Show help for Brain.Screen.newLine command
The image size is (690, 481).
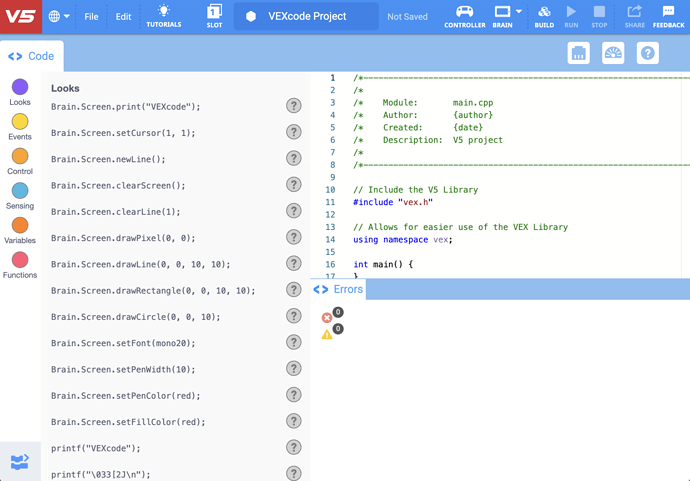pyautogui.click(x=294, y=158)
